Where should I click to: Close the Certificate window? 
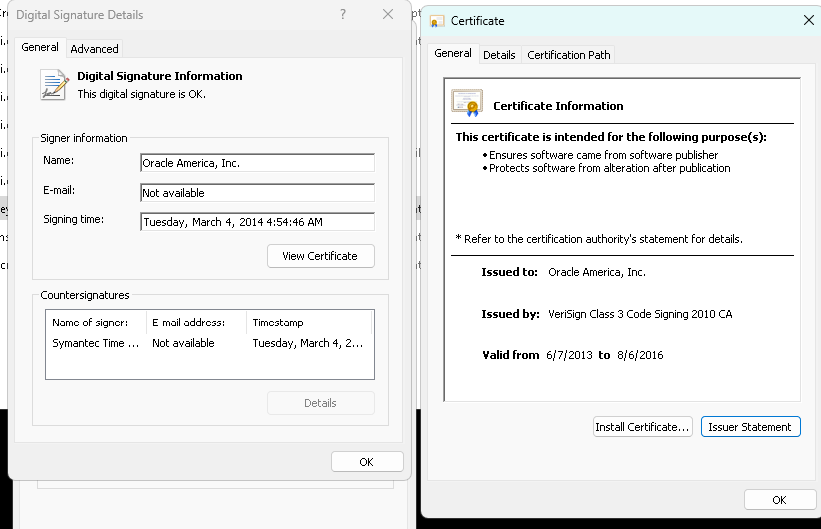click(808, 20)
